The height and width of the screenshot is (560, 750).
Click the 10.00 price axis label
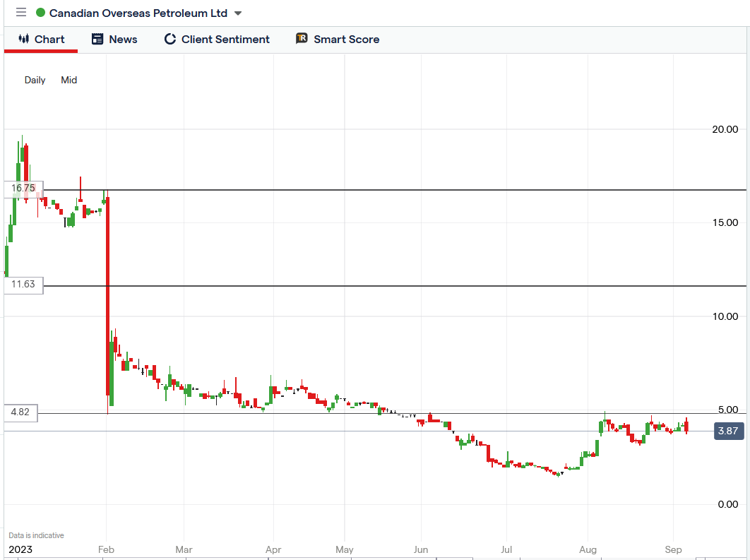pos(725,316)
